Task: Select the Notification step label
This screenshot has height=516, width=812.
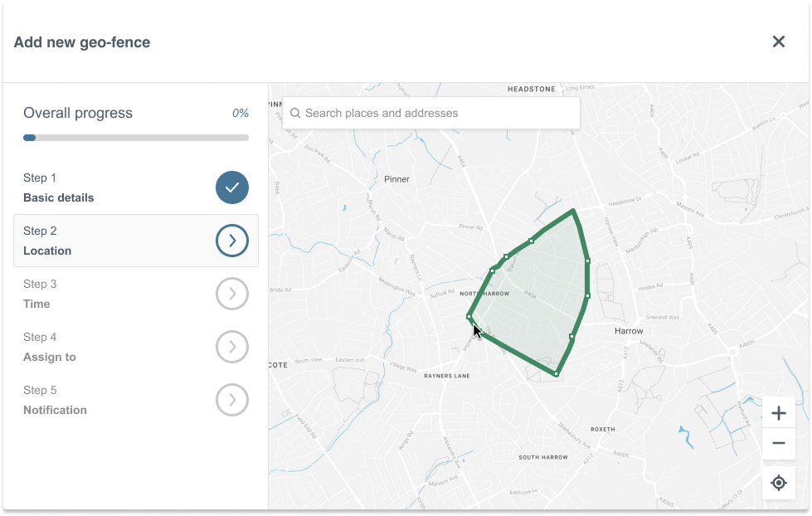Action: click(x=55, y=411)
